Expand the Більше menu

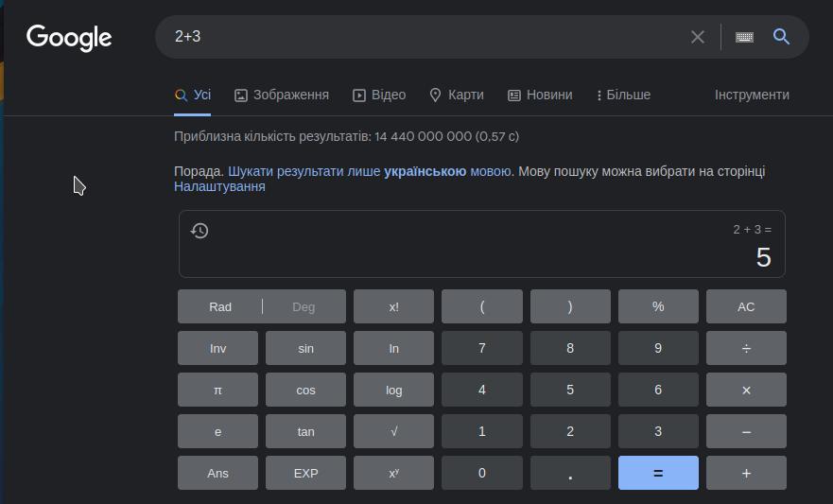click(624, 95)
